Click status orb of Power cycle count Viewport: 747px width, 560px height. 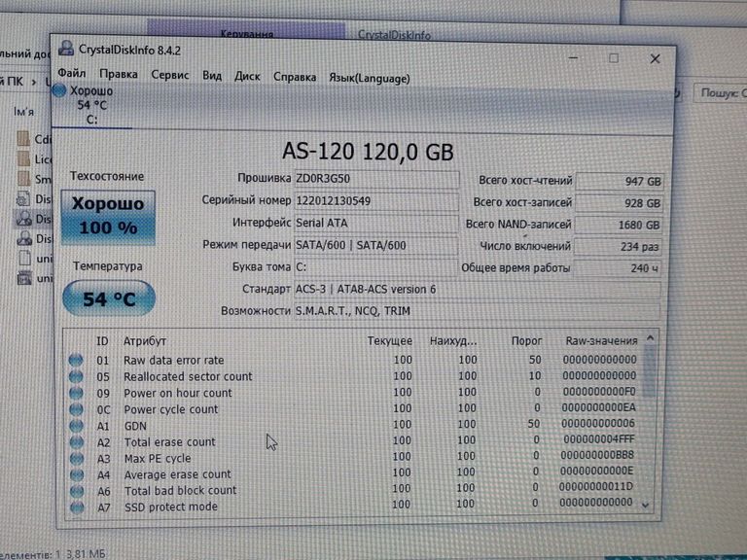pyautogui.click(x=76, y=409)
